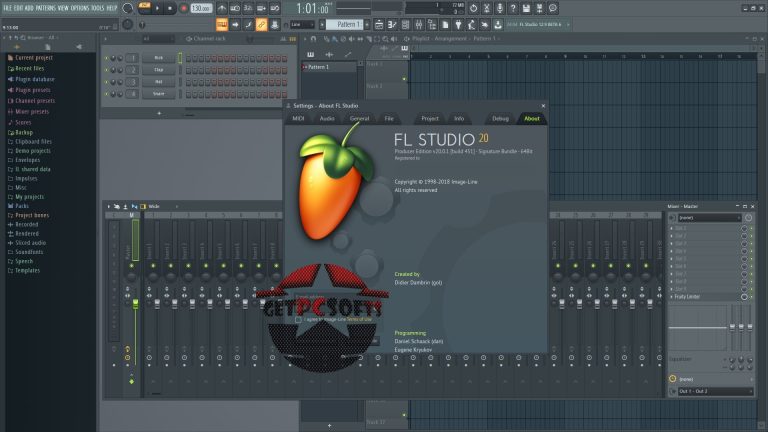Toggle the overdub/blend recording icon
768x432 pixels.
[262, 8]
